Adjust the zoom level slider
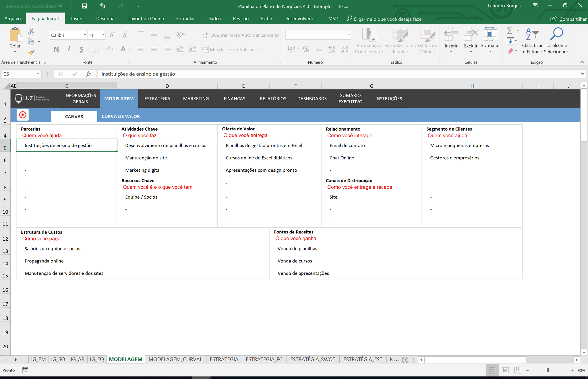Image resolution: width=588 pixels, height=379 pixels. point(548,370)
